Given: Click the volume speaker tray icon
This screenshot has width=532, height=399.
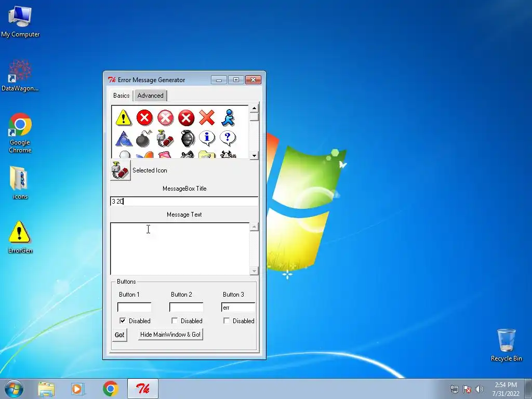Looking at the screenshot, I should click(480, 389).
